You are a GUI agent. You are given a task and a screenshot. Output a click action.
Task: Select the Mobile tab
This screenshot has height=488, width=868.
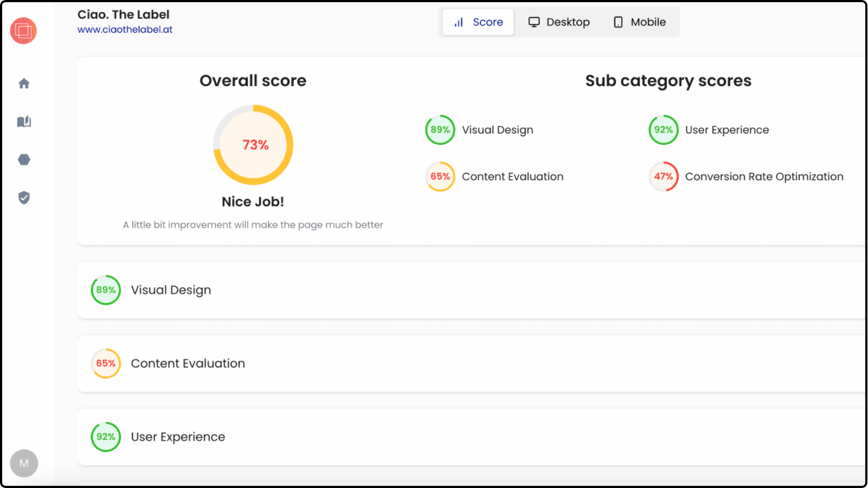[640, 22]
